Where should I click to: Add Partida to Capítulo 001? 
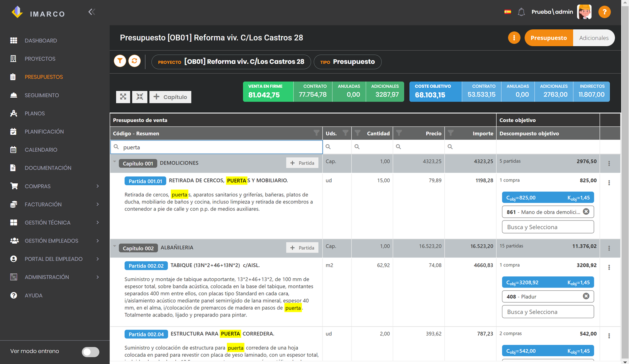[x=302, y=163]
